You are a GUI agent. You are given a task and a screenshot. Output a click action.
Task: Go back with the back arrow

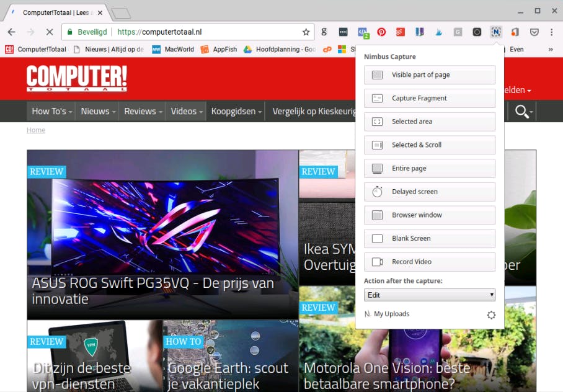(x=12, y=32)
